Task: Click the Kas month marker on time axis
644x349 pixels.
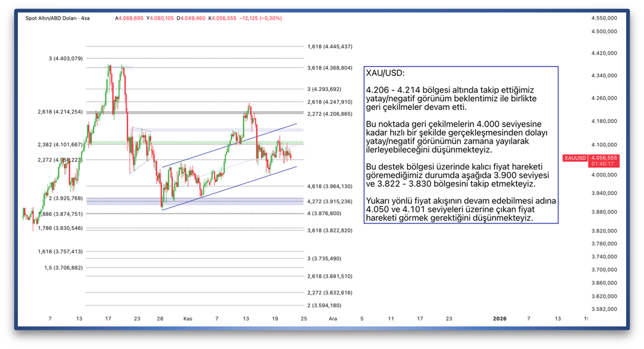Action: pos(187,319)
